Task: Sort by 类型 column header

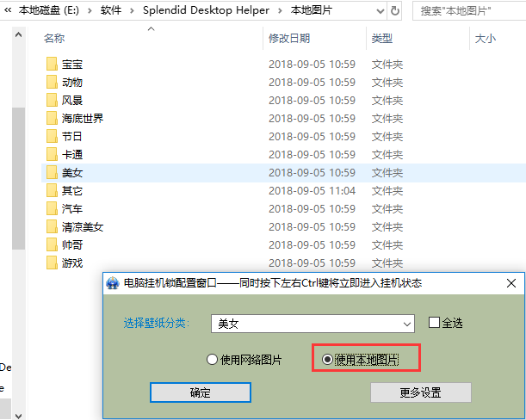Action: (381, 38)
